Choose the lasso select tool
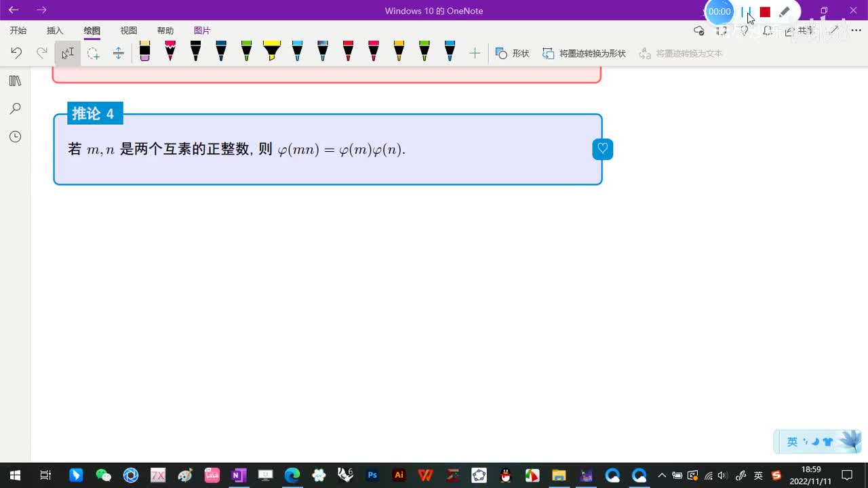Image resolution: width=868 pixels, height=488 pixels. click(x=93, y=53)
